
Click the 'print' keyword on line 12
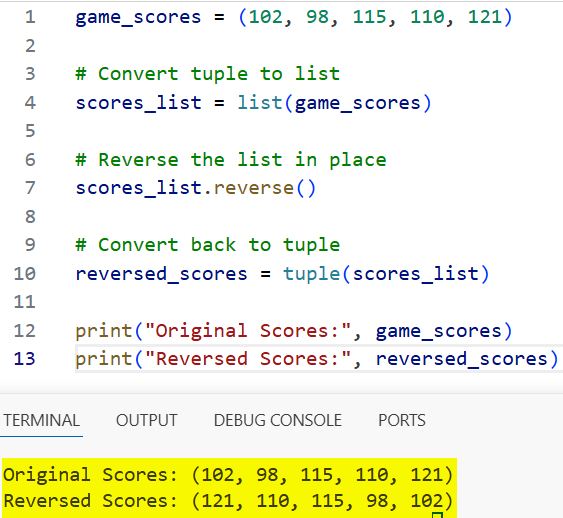pyautogui.click(x=104, y=331)
